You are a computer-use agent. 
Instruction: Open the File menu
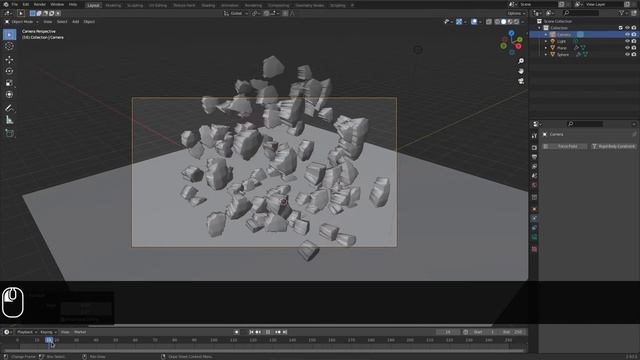pos(15,4)
